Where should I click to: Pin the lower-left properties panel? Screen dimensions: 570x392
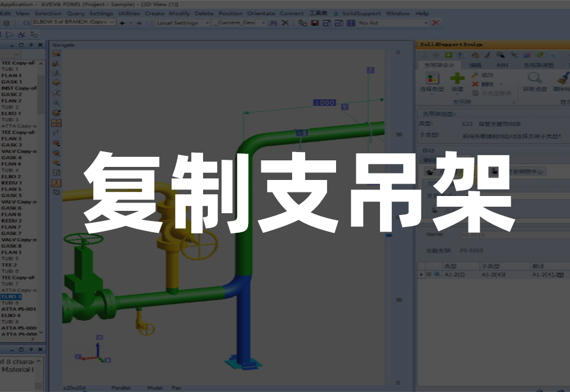pos(31,349)
